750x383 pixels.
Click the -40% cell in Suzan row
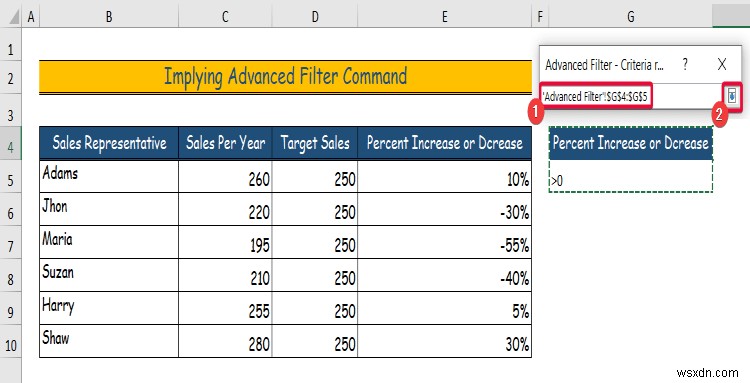pos(444,275)
